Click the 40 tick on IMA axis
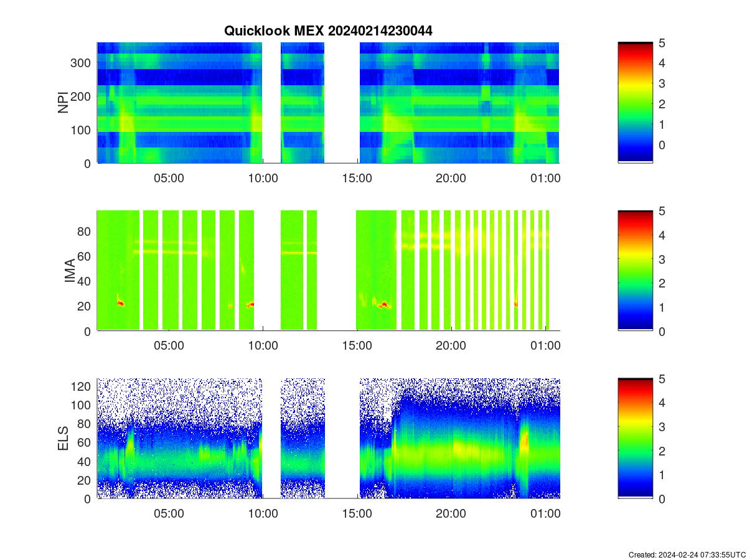 pyautogui.click(x=85, y=281)
